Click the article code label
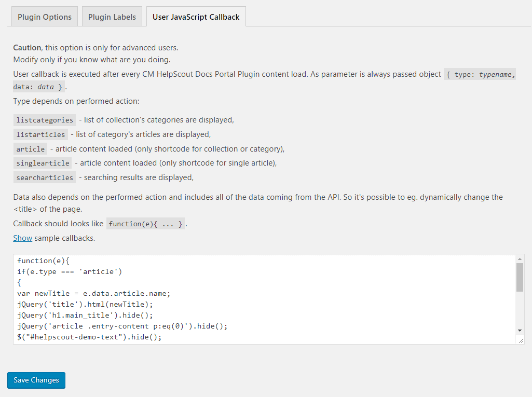Screen dimensions: 532x397 coord(31,149)
